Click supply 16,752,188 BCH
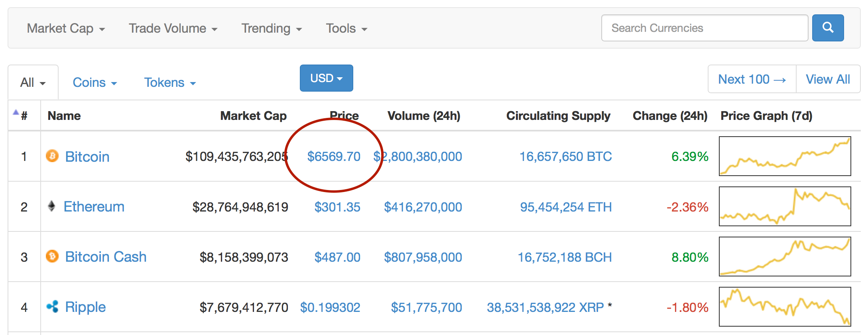The width and height of the screenshot is (868, 335). [565, 257]
